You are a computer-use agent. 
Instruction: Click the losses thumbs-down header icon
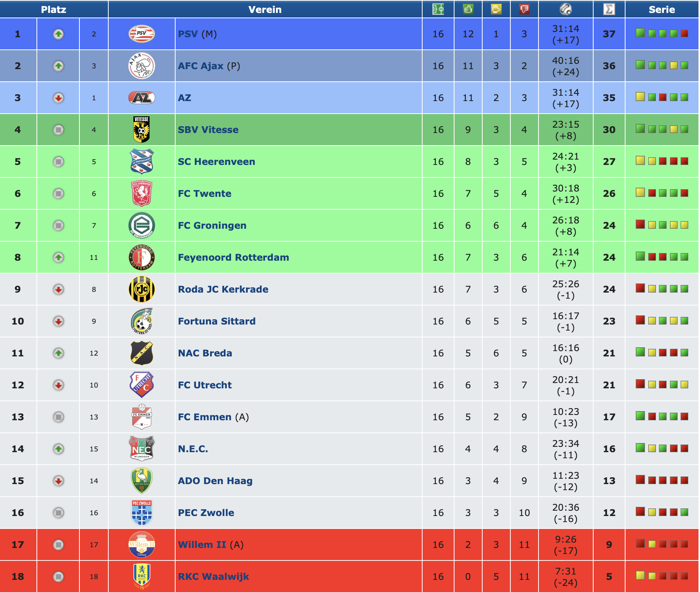[524, 9]
